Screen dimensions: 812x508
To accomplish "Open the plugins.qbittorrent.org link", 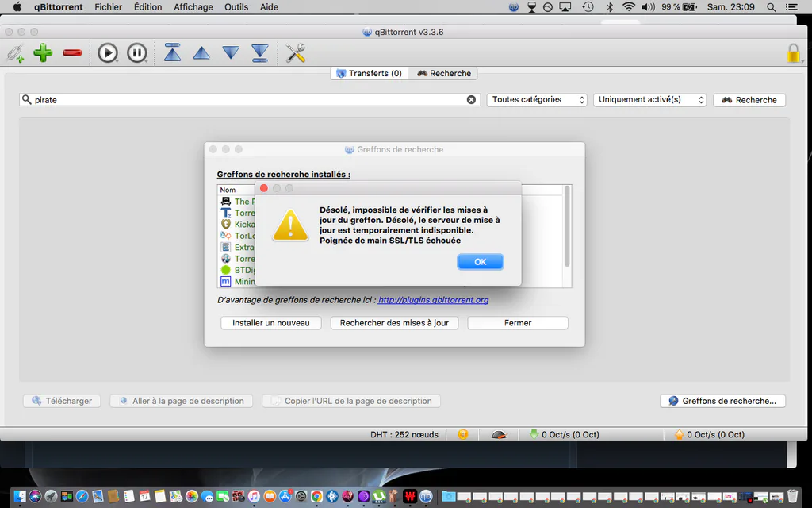I will 433,299.
